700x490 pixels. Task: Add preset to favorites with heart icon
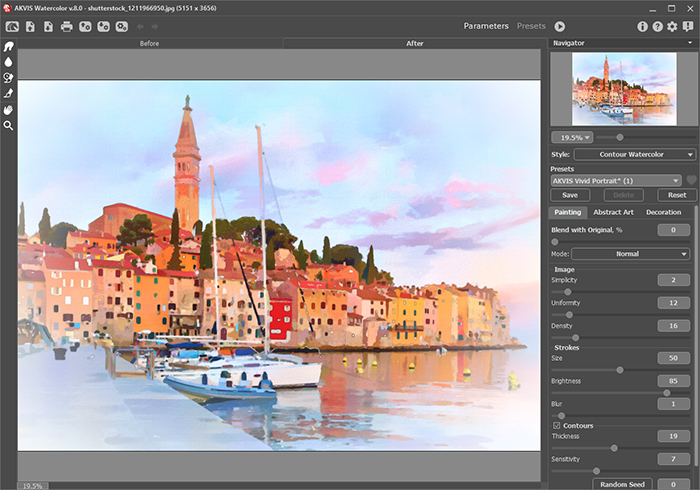tap(691, 181)
